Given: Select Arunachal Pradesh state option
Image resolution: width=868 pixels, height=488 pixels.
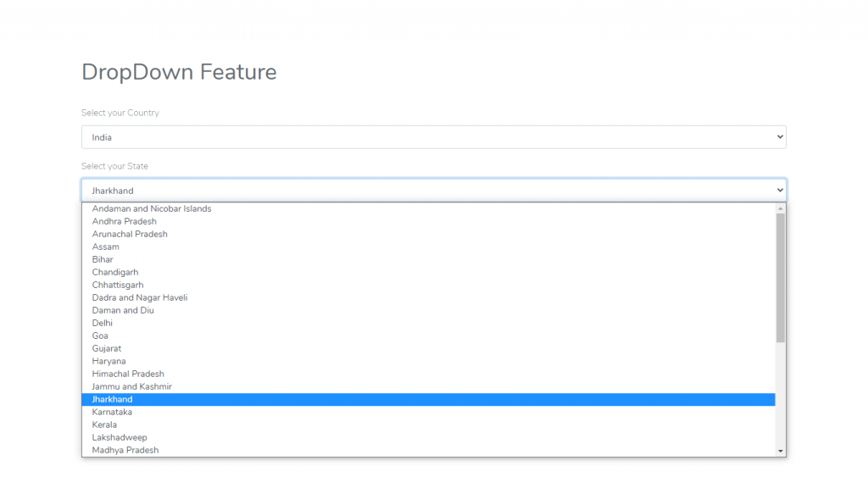Looking at the screenshot, I should [130, 234].
